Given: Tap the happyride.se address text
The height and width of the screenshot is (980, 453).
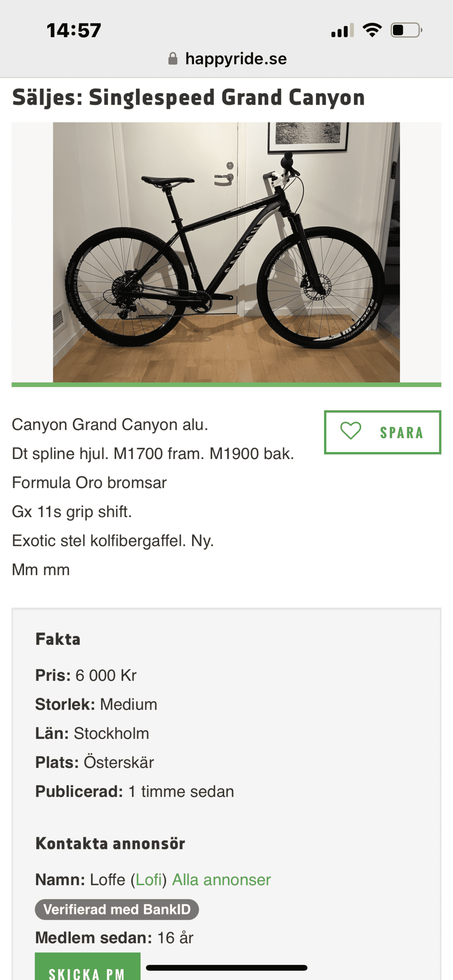Looking at the screenshot, I should point(236,59).
